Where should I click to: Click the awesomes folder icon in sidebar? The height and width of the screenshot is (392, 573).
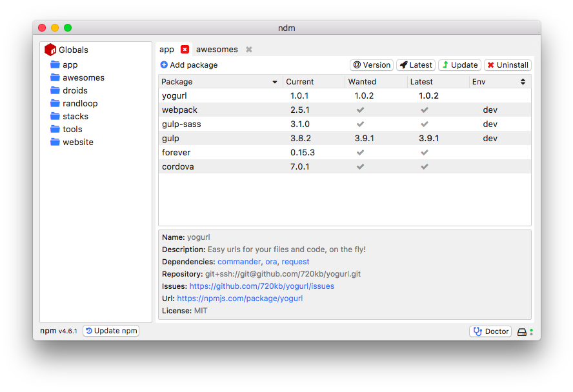55,77
